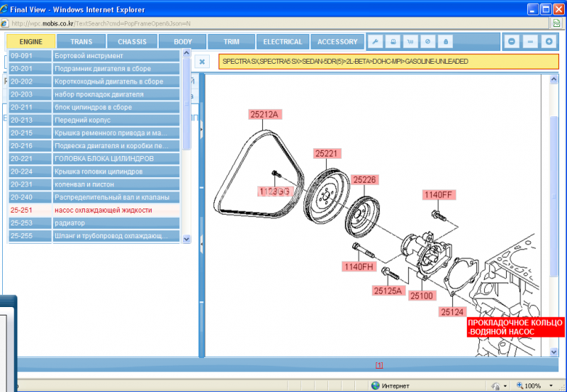Click the print icon in toolbar
Screen dimensions: 567x392
pyautogui.click(x=394, y=42)
